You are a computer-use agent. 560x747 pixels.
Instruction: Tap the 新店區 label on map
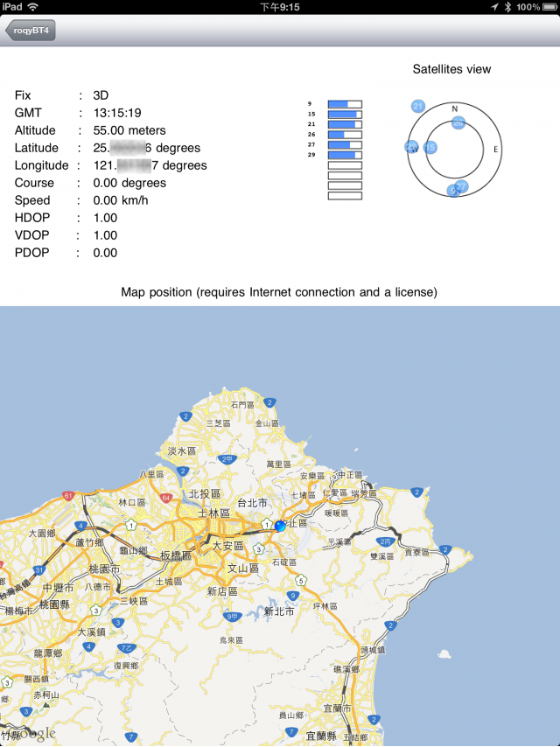coord(222,591)
